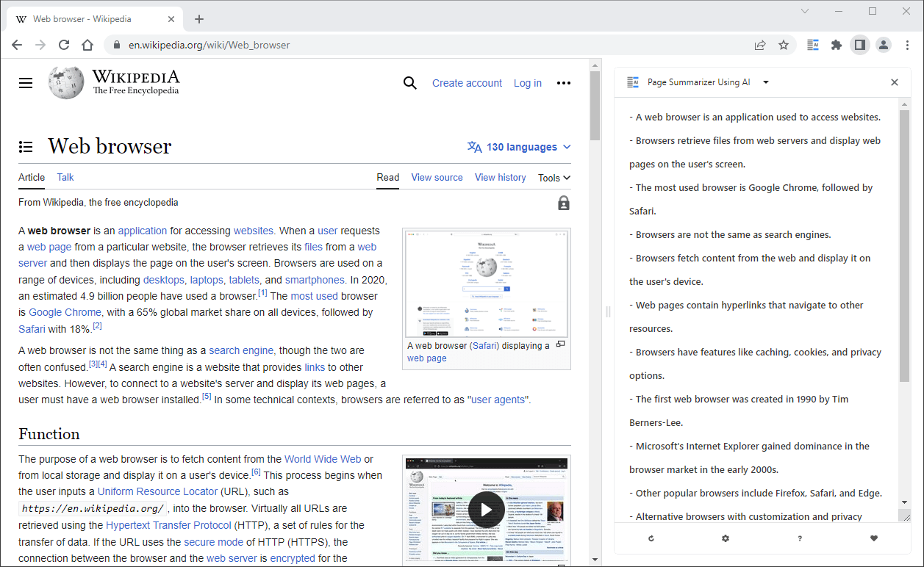Click the Create account link
This screenshot has width=924, height=567.
pos(468,83)
